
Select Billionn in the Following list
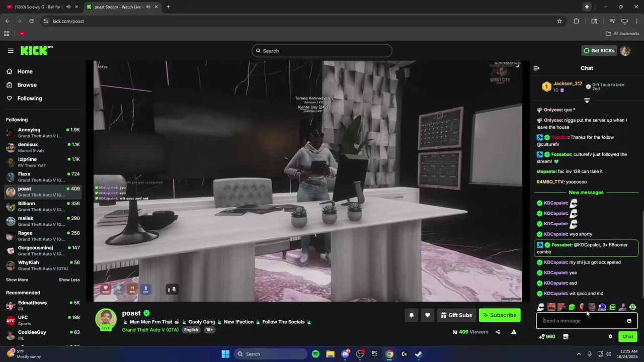click(43, 206)
